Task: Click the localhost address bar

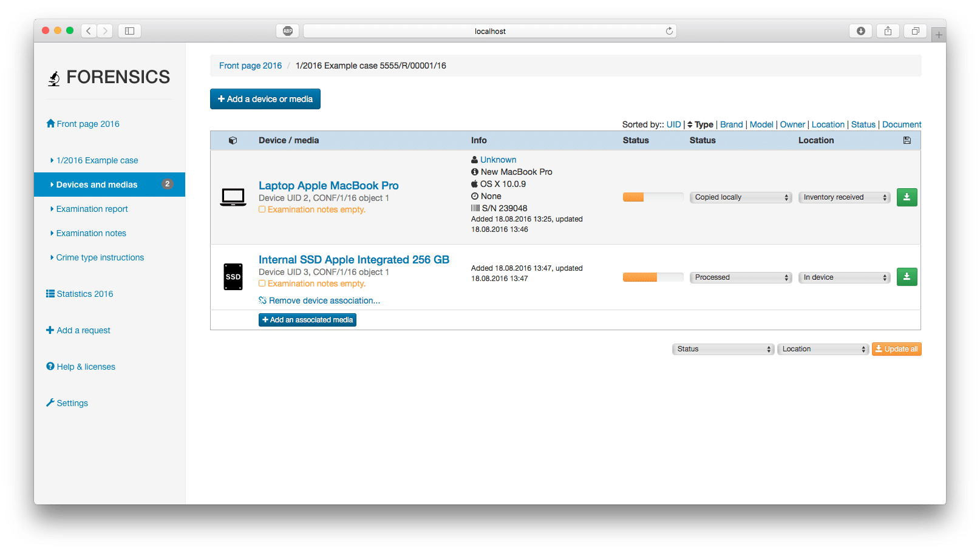Action: [x=489, y=31]
